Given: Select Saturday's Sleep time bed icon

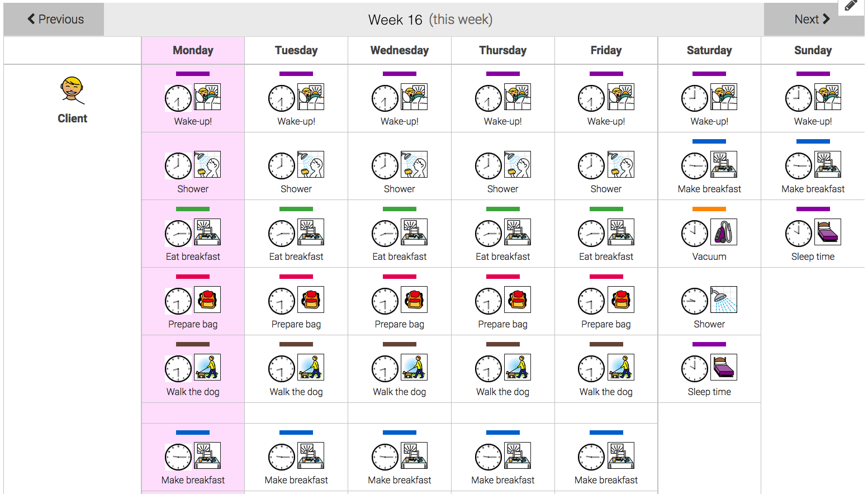Looking at the screenshot, I should click(723, 367).
